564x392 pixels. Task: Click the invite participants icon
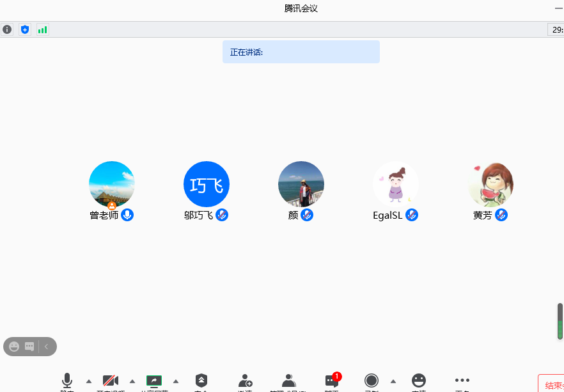point(245,381)
